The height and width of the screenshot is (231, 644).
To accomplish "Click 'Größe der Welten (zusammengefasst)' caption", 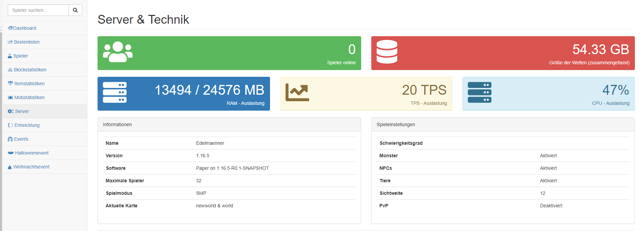I will click(x=589, y=63).
